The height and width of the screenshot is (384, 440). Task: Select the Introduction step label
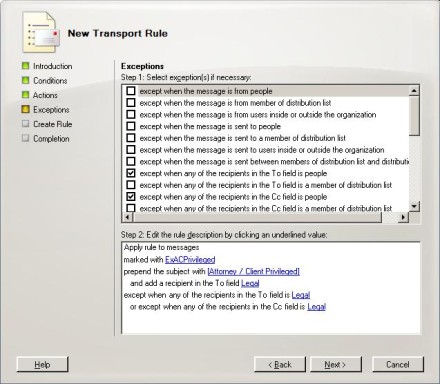pos(53,66)
